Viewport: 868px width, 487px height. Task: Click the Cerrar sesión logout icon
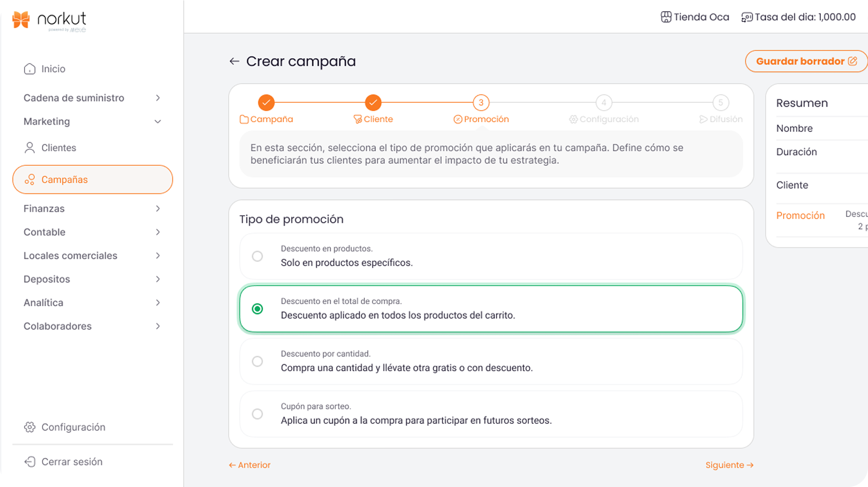tap(30, 461)
